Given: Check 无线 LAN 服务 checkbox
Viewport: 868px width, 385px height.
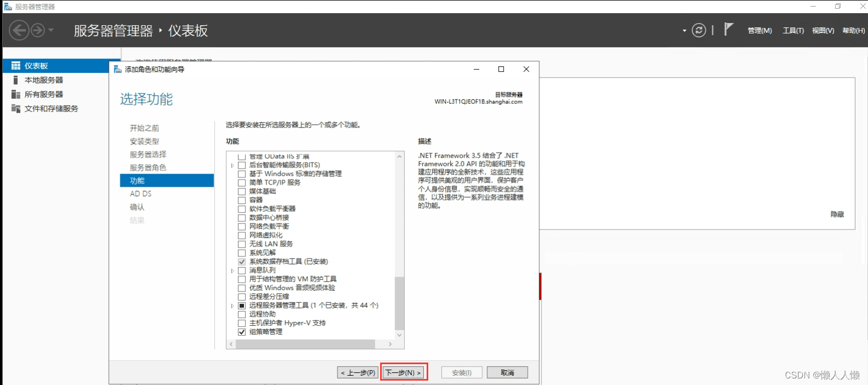Looking at the screenshot, I should (242, 244).
